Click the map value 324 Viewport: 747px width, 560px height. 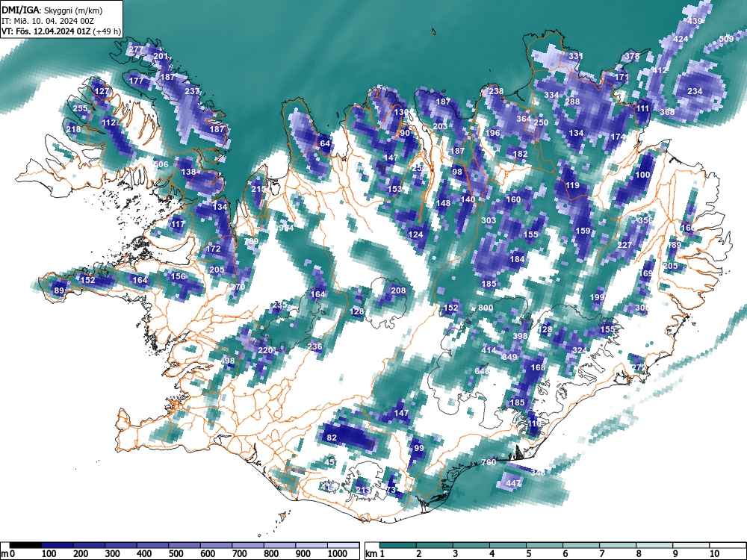[x=580, y=350]
